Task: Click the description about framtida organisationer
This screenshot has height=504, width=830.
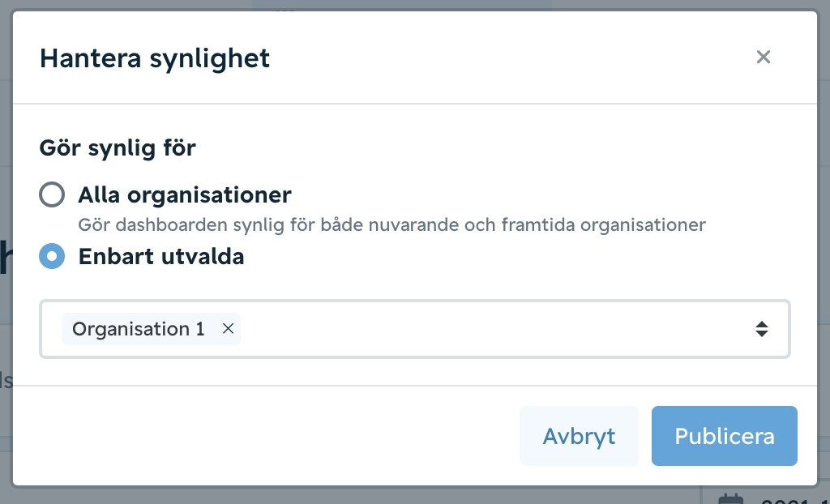Action: (391, 225)
